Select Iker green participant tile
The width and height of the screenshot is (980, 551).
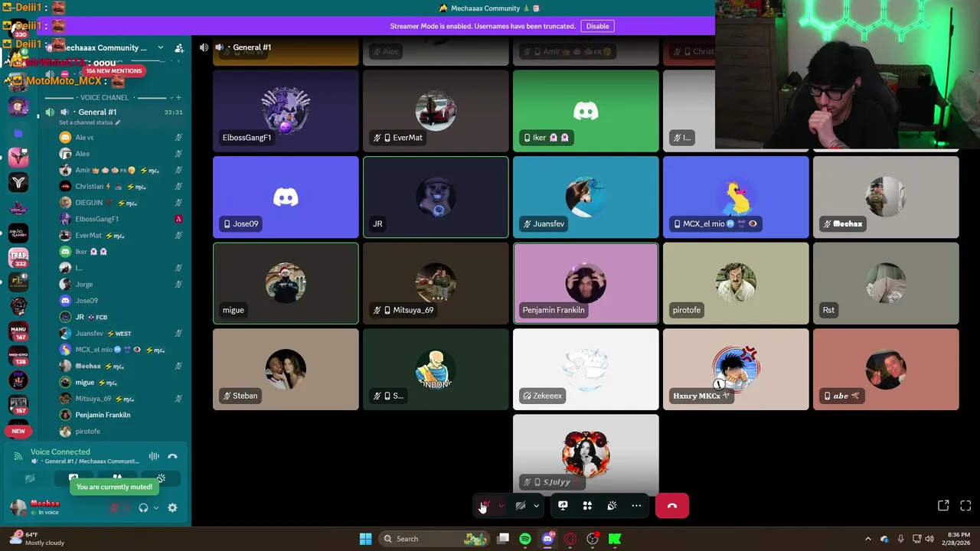[586, 111]
